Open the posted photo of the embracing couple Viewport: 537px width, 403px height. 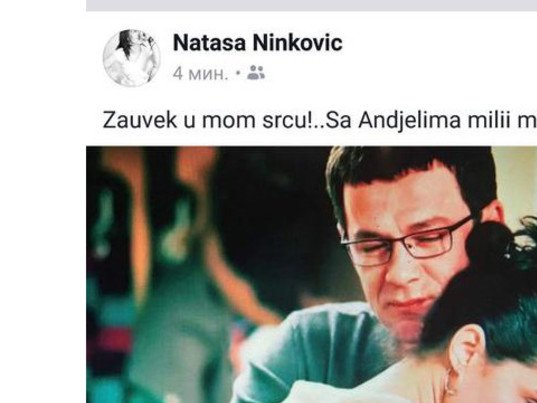[x=312, y=275]
